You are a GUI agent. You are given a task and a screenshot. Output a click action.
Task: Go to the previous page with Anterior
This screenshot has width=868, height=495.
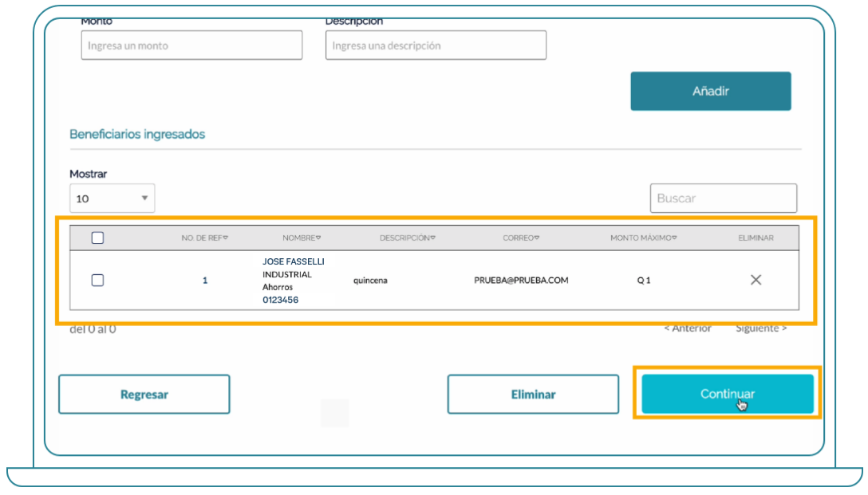(x=688, y=327)
